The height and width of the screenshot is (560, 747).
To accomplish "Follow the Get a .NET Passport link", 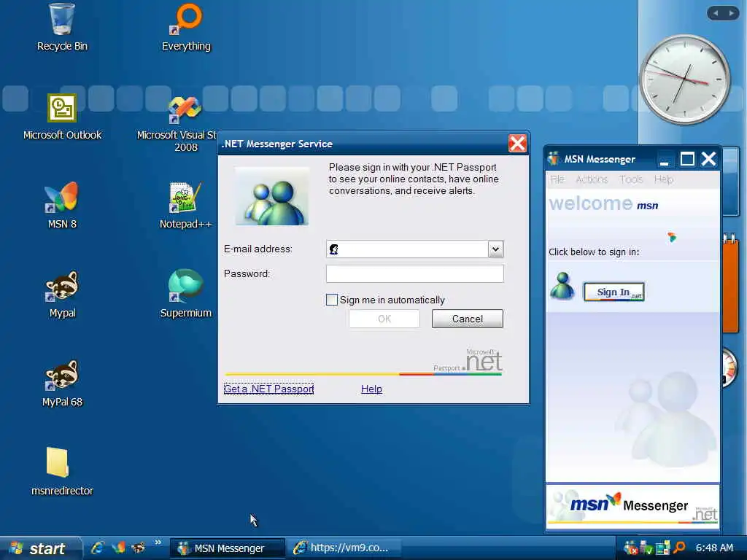I will point(268,389).
